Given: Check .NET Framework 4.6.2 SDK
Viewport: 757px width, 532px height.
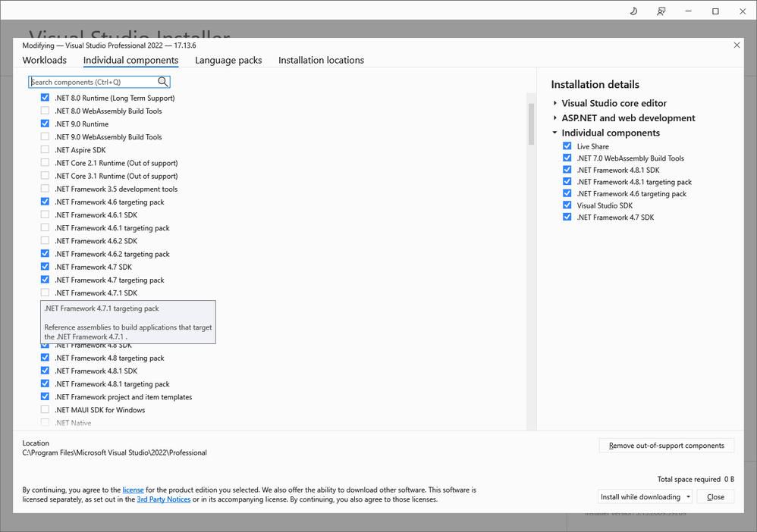Looking at the screenshot, I should pos(45,241).
